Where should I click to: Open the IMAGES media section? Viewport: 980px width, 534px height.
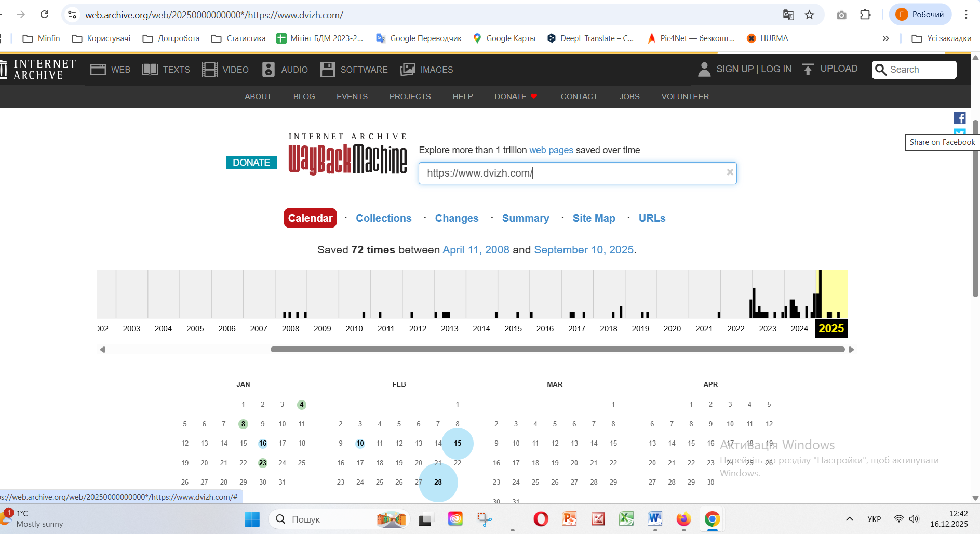(x=426, y=70)
